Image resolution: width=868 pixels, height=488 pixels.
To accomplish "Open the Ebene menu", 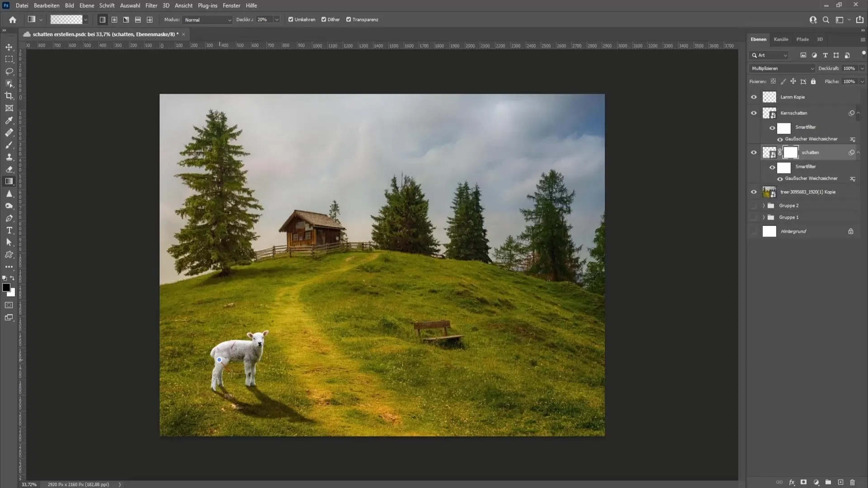I will pyautogui.click(x=85, y=5).
